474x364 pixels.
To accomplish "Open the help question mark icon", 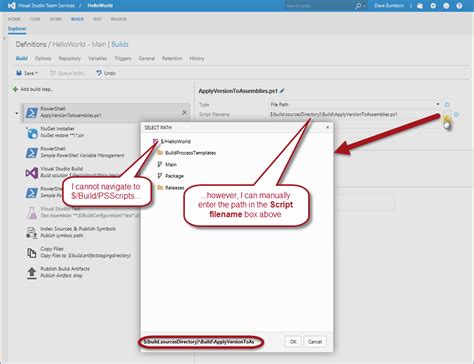I will (459, 6).
